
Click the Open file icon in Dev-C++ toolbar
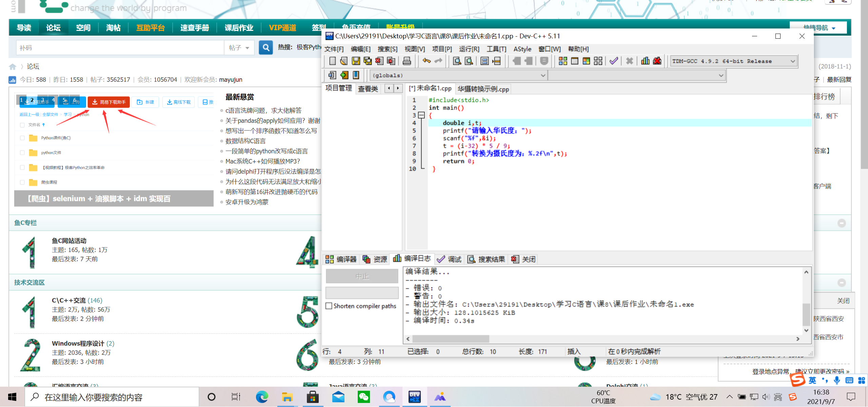coord(344,61)
